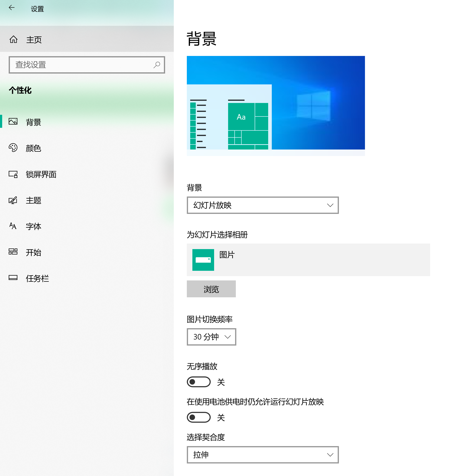
Task: Open the 颜色 settings page
Action: click(87, 148)
